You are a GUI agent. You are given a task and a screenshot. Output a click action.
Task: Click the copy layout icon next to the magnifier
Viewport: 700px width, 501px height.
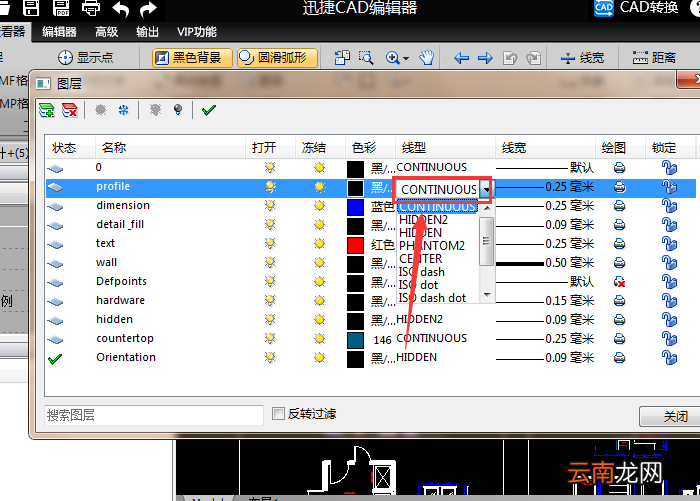pyautogui.click(x=342, y=58)
